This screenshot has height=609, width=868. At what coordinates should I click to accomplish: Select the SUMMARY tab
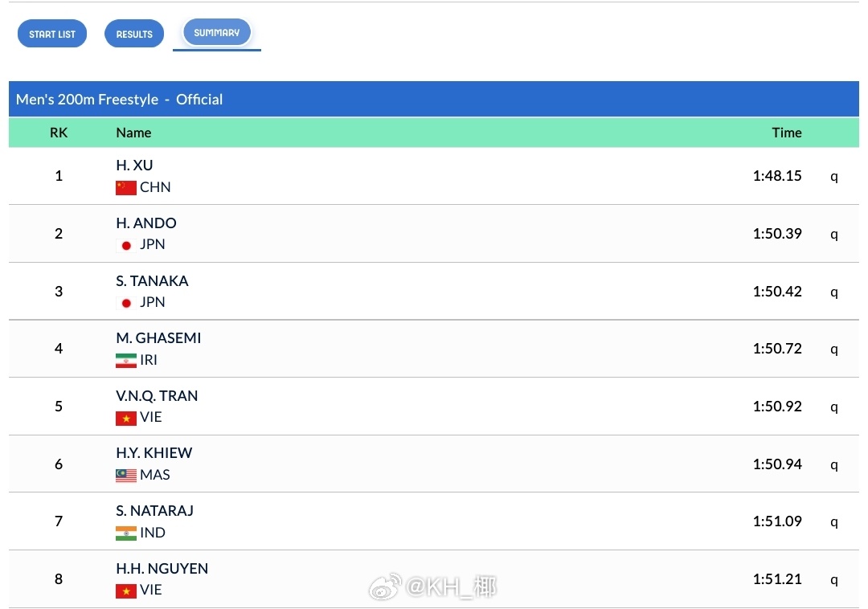[x=216, y=33]
